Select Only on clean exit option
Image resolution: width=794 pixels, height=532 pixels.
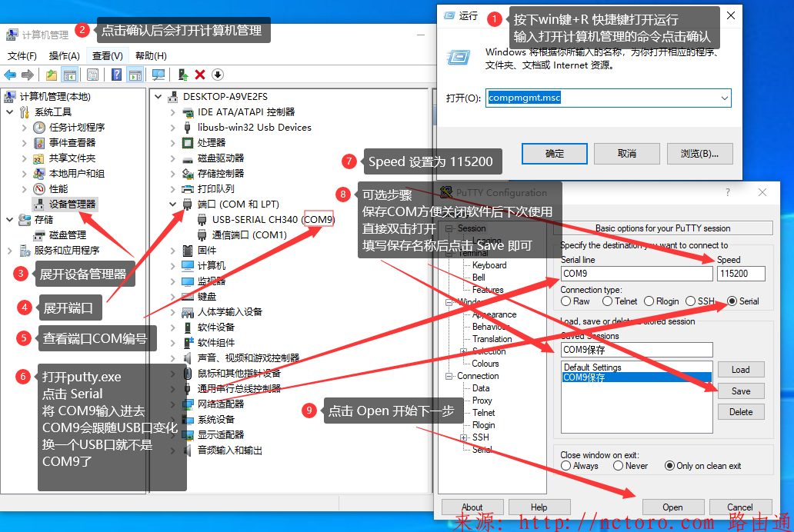pos(669,466)
